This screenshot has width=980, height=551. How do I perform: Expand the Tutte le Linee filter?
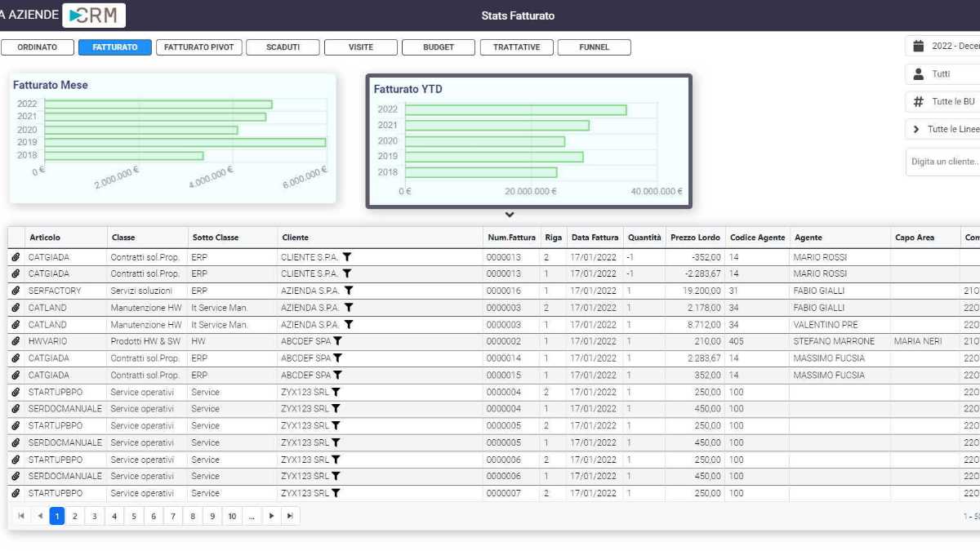942,129
